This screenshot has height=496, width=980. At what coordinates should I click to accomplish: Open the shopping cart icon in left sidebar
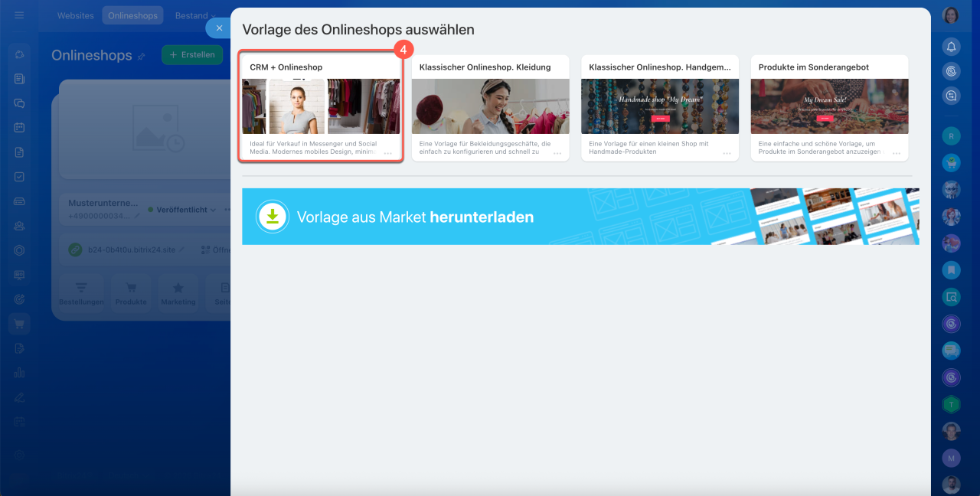(x=19, y=324)
